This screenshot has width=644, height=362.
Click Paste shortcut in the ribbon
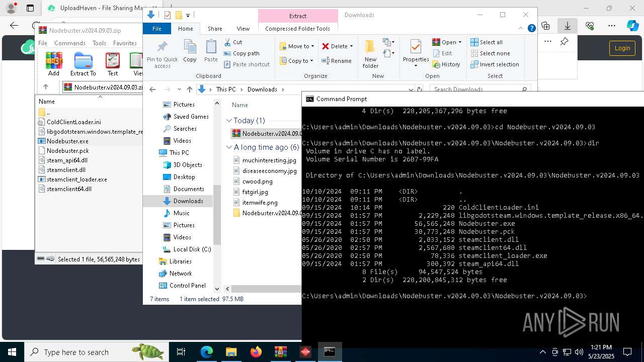(x=247, y=64)
